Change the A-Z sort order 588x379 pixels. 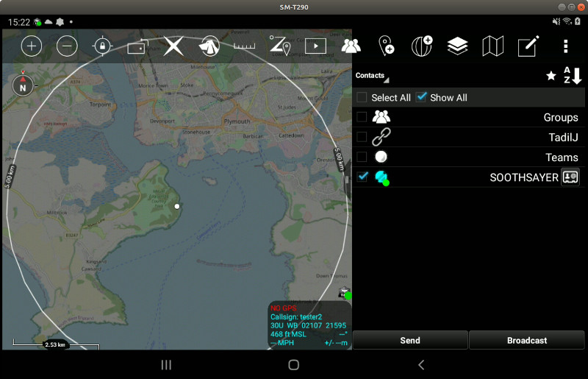click(x=573, y=76)
